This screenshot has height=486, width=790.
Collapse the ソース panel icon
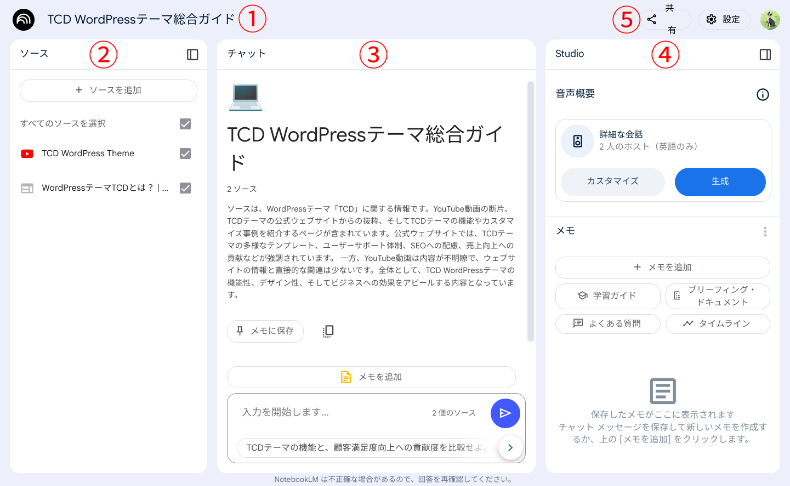(x=192, y=54)
